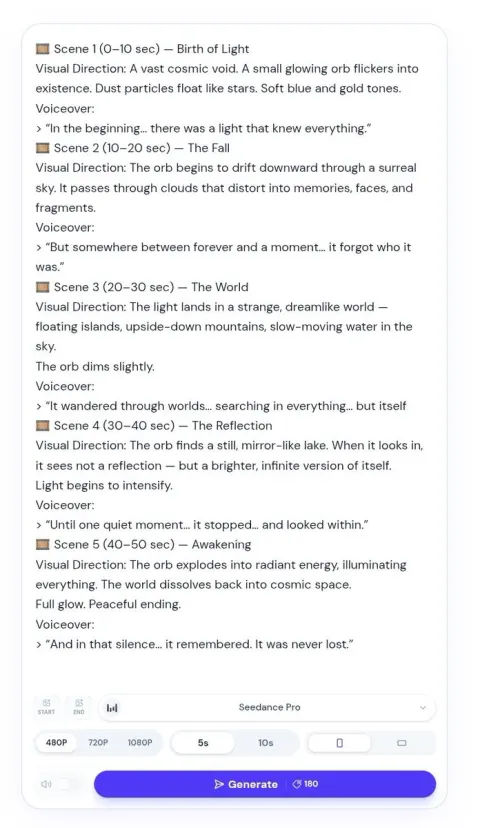Expand the model list chevron arrow
Image resolution: width=480 pixels, height=828 pixels.
coord(422,708)
